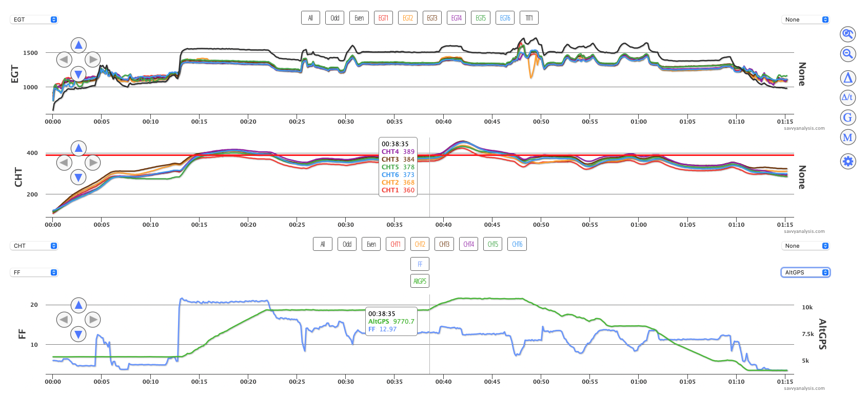Toggle the AltGPS series button
The image size is (868, 395).
[420, 281]
